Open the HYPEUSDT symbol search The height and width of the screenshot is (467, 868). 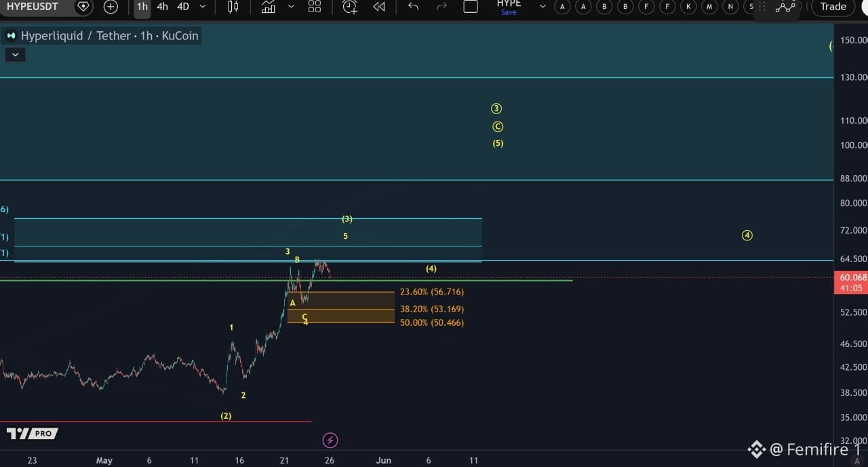click(x=33, y=7)
